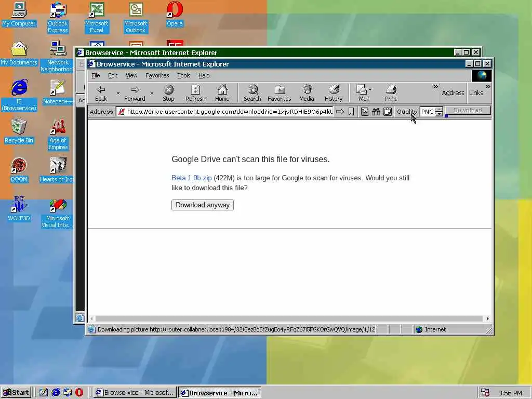
Task: Click the bookmark ribbon icon in the Browservice bar
Action: (x=351, y=112)
